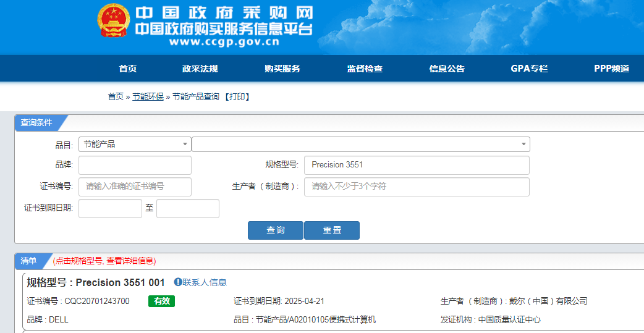
Task: Open the 监督检查 navigation item
Action: (365, 69)
